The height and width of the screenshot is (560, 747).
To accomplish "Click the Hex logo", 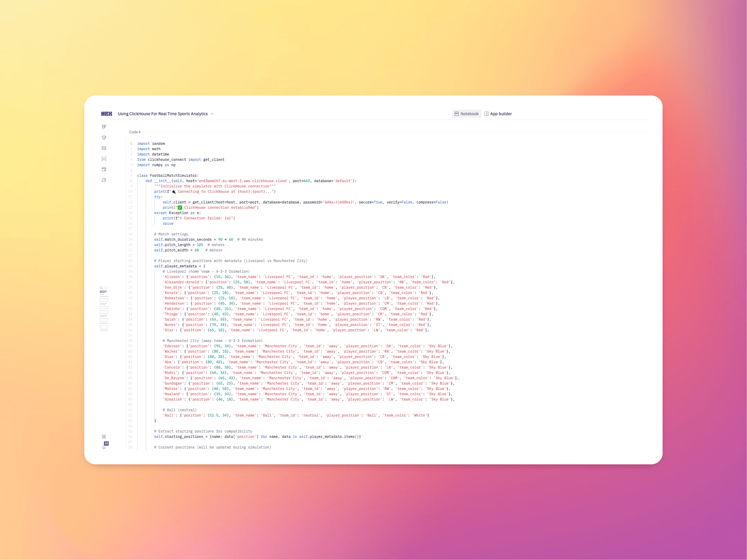I will pyautogui.click(x=106, y=114).
